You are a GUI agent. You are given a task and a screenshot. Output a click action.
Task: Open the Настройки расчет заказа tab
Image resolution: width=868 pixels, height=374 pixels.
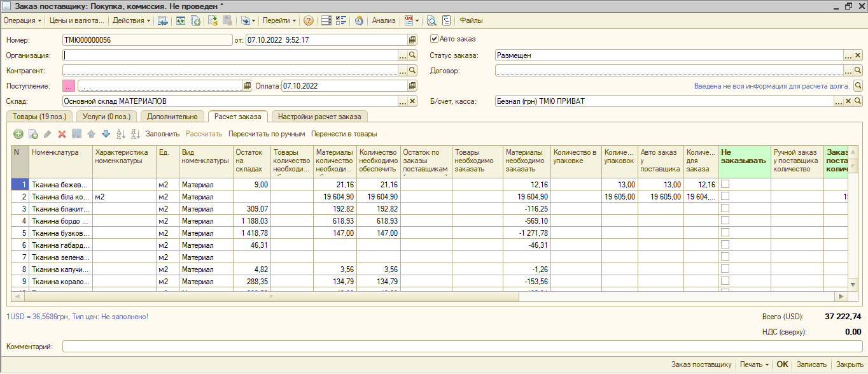[x=319, y=116]
